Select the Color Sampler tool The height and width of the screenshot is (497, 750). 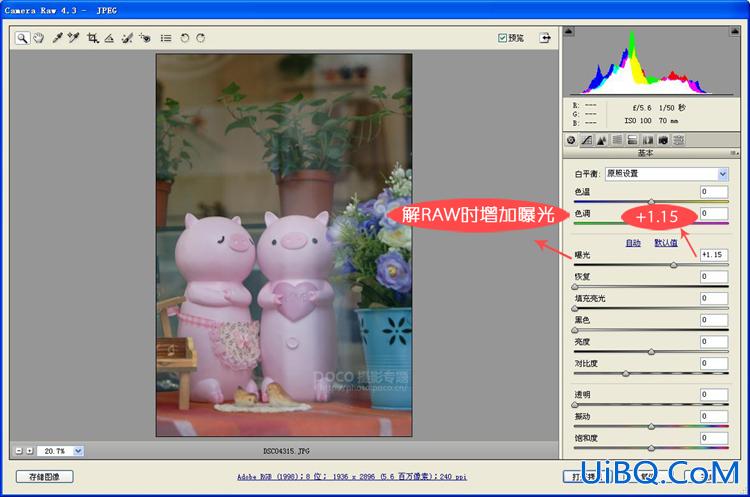[x=73, y=38]
